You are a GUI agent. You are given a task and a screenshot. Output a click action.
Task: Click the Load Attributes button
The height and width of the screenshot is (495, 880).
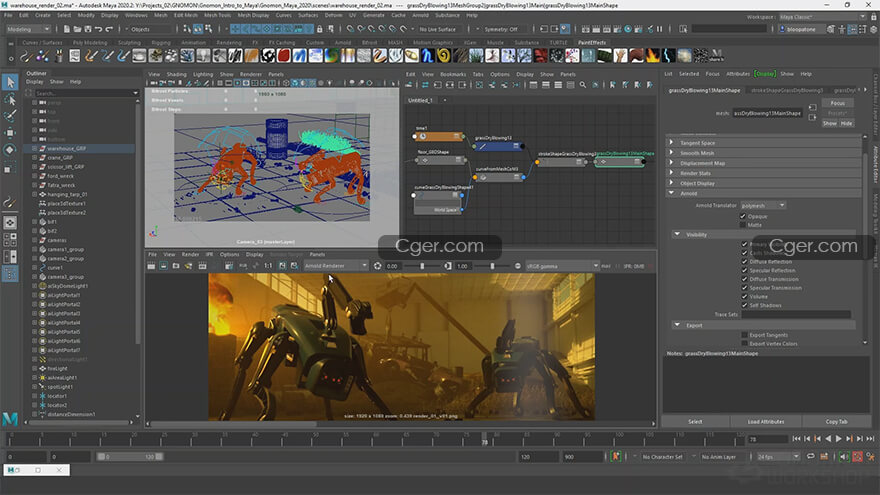click(x=766, y=421)
